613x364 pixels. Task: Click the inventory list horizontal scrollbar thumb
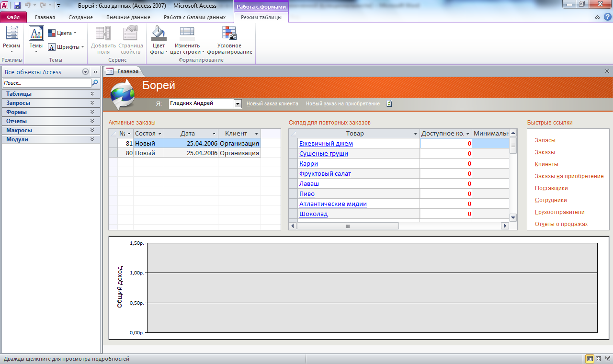[347, 226]
